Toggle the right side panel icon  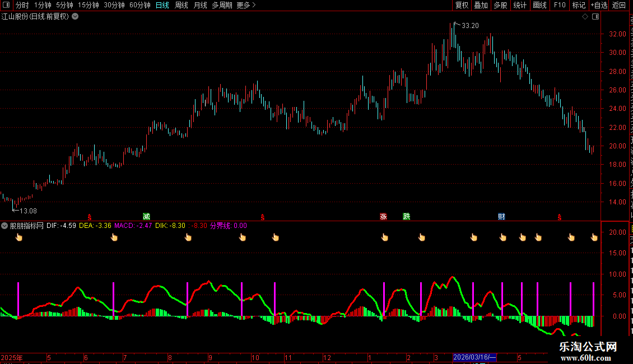click(595, 17)
